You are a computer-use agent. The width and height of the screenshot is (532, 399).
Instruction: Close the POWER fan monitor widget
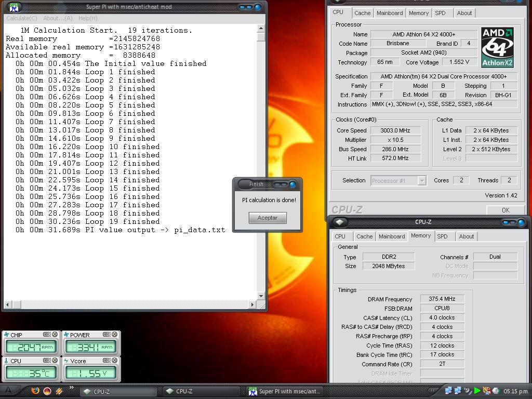point(115,335)
